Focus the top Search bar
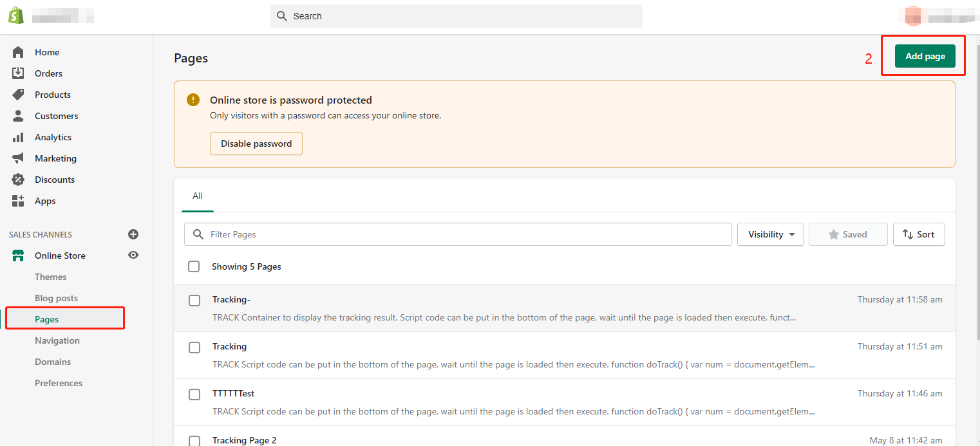 (457, 16)
